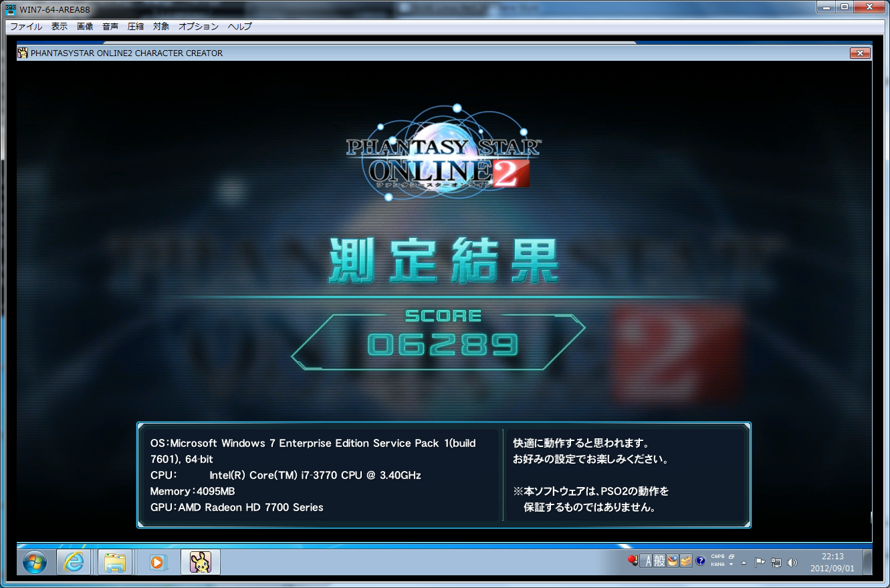
Task: Open Windows Explorer from the taskbar
Action: [x=115, y=562]
